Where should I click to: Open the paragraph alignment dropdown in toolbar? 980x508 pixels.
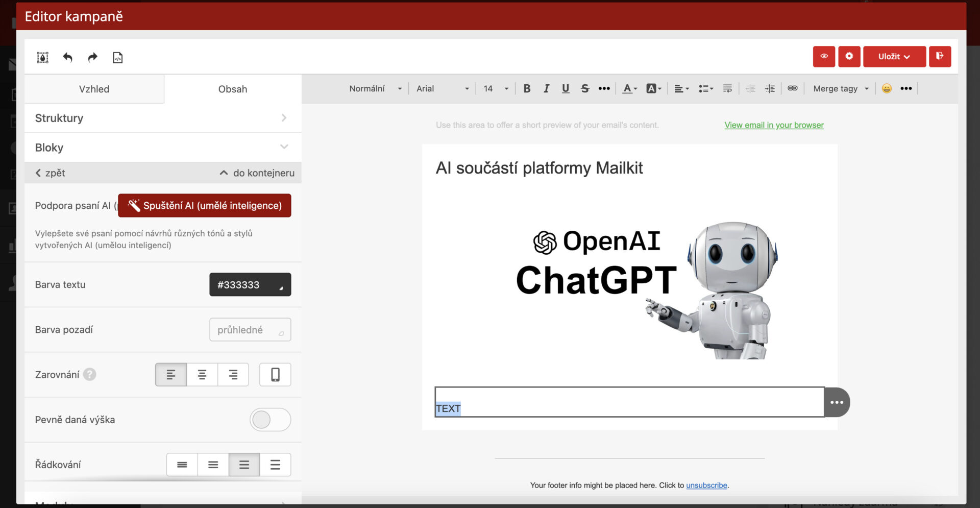pyautogui.click(x=681, y=89)
